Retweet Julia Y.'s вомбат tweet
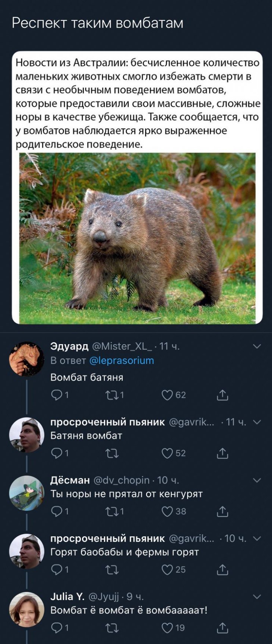 click(x=112, y=628)
